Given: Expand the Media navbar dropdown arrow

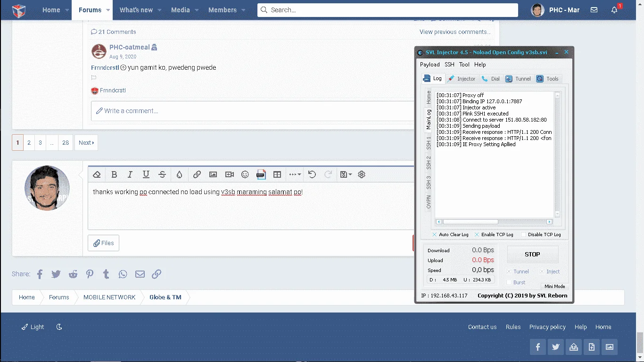Looking at the screenshot, I should click(x=197, y=10).
